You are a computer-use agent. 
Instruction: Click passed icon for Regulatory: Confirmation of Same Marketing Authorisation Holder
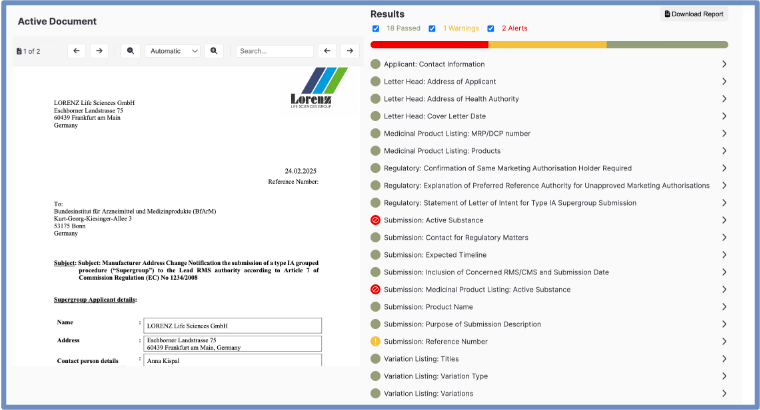click(x=375, y=168)
